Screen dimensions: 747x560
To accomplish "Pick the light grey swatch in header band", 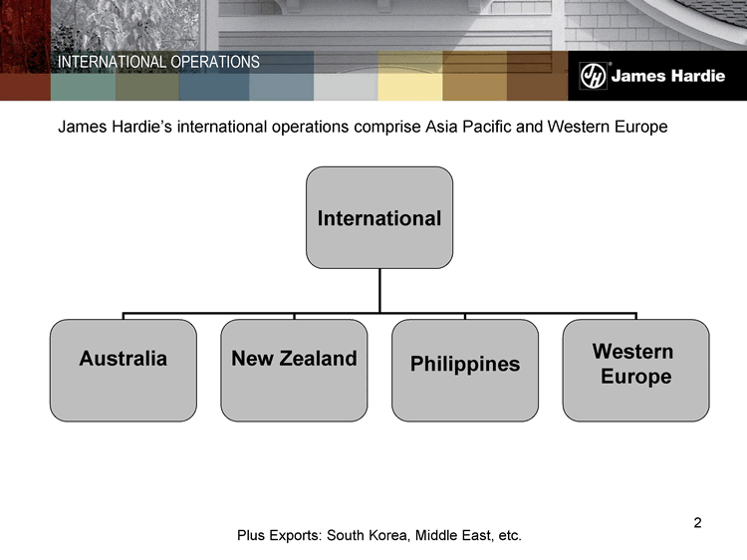I will 346,88.
